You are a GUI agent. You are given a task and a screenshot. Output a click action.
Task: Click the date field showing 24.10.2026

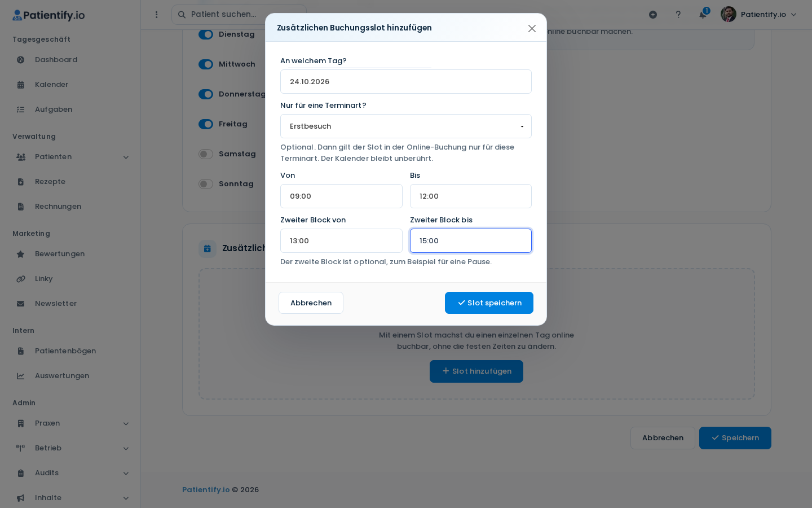pyautogui.click(x=406, y=82)
